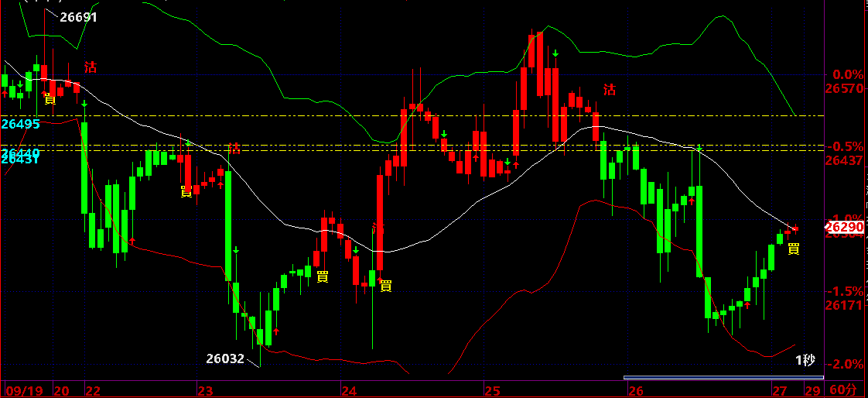Click green down arrow above the 25 peak candle
Viewport: 868px width, 398px height.
(555, 53)
